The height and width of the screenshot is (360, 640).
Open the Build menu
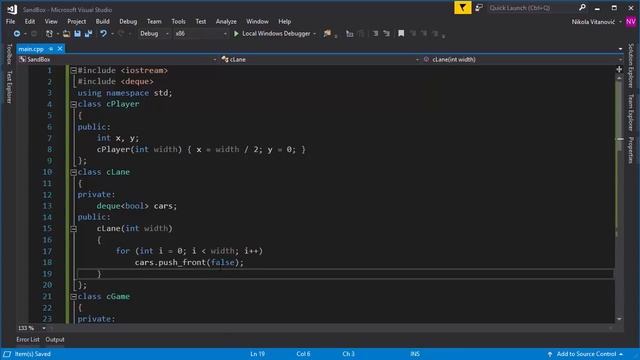click(x=102, y=22)
